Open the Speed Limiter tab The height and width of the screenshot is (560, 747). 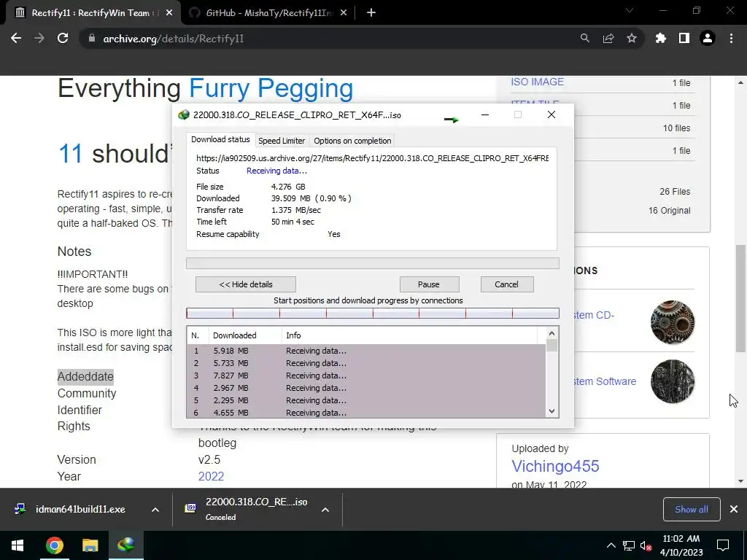pyautogui.click(x=282, y=141)
